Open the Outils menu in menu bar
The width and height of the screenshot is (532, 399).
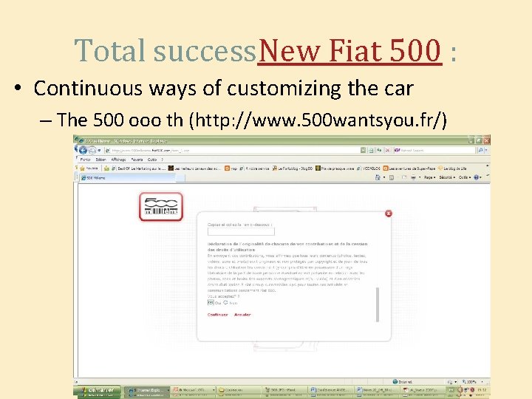pos(152,160)
